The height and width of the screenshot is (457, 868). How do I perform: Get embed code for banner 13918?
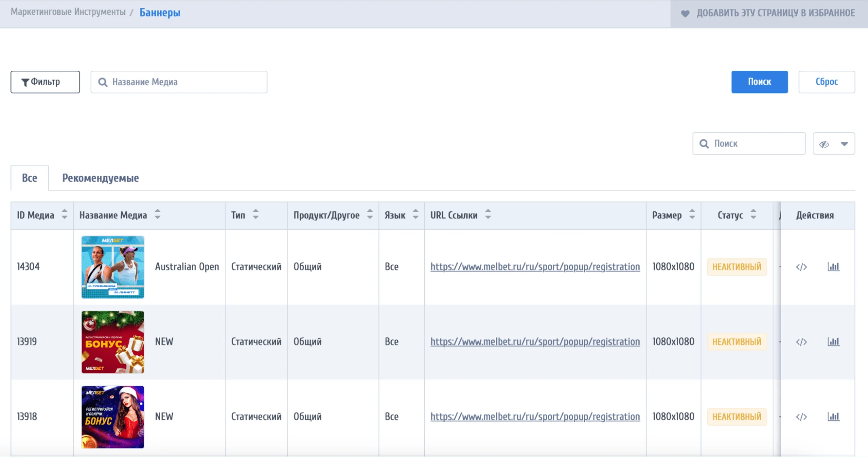pyautogui.click(x=801, y=417)
